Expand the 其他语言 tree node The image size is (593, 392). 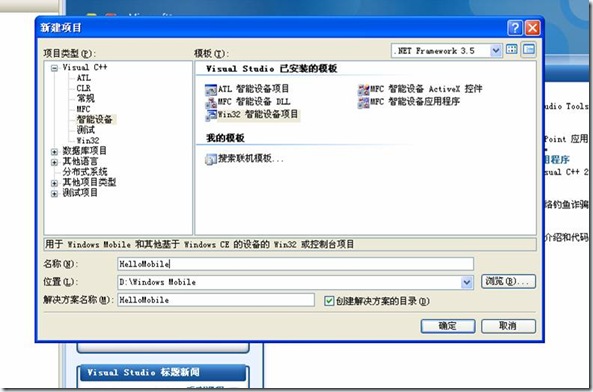tap(54, 162)
